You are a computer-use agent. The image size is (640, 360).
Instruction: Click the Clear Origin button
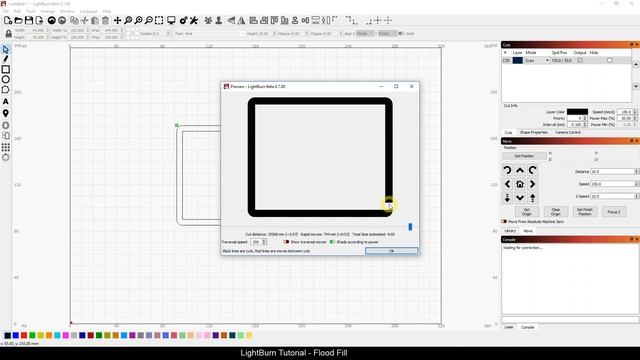click(x=556, y=211)
